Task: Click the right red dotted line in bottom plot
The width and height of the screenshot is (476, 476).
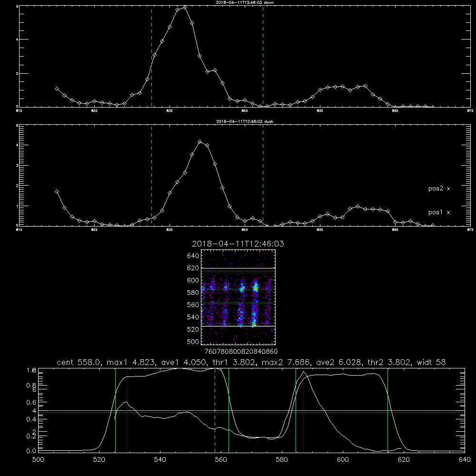Action: (303, 410)
